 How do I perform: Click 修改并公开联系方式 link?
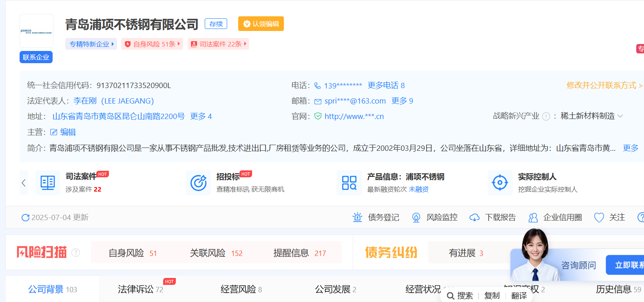click(x=604, y=85)
